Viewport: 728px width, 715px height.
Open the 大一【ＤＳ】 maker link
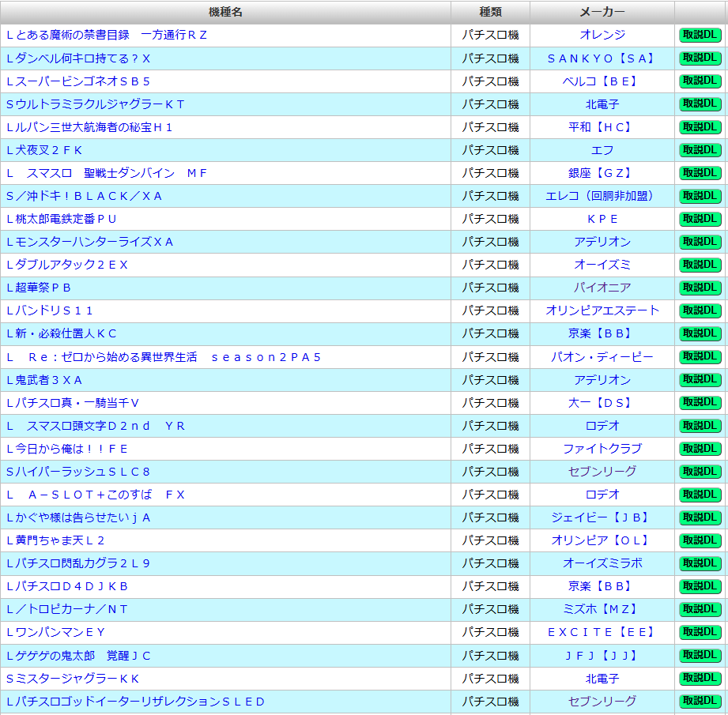click(602, 403)
